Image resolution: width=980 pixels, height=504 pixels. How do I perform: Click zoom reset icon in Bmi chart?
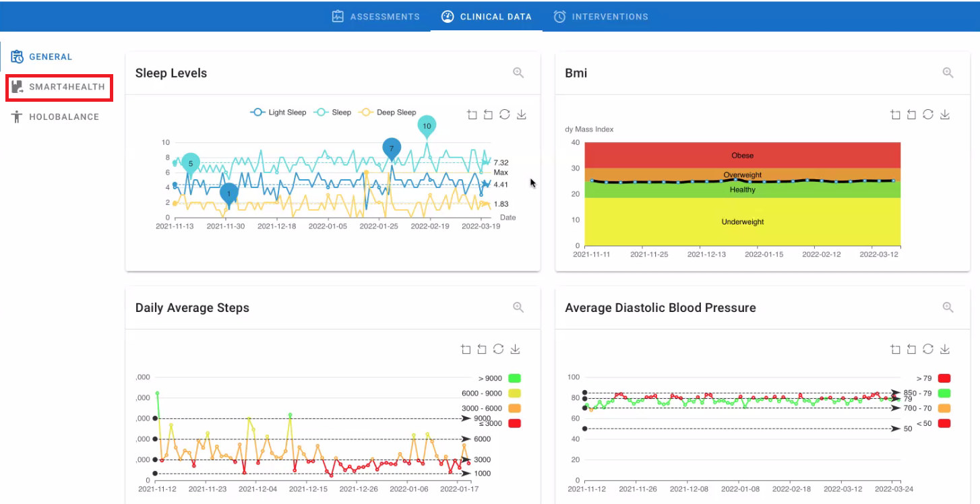click(x=911, y=115)
